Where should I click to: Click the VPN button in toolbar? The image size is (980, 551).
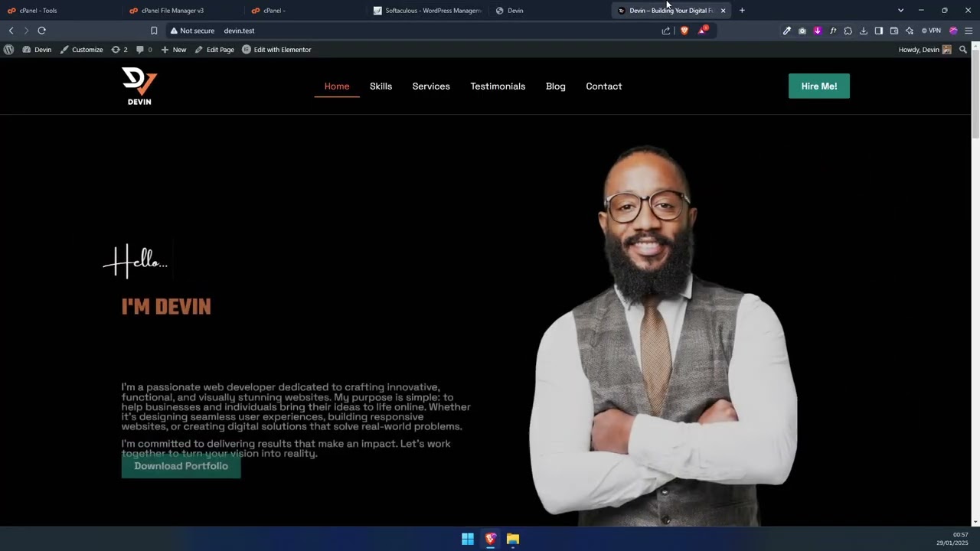point(931,31)
